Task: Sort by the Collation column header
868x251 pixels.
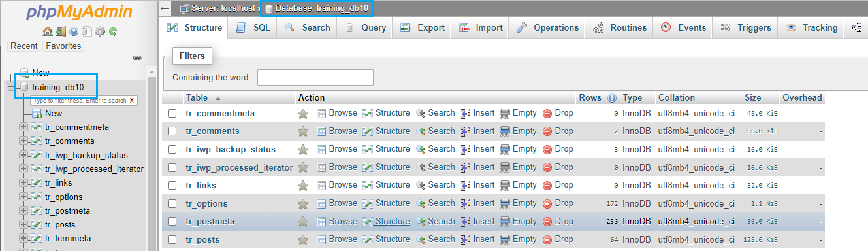Action: pyautogui.click(x=677, y=98)
